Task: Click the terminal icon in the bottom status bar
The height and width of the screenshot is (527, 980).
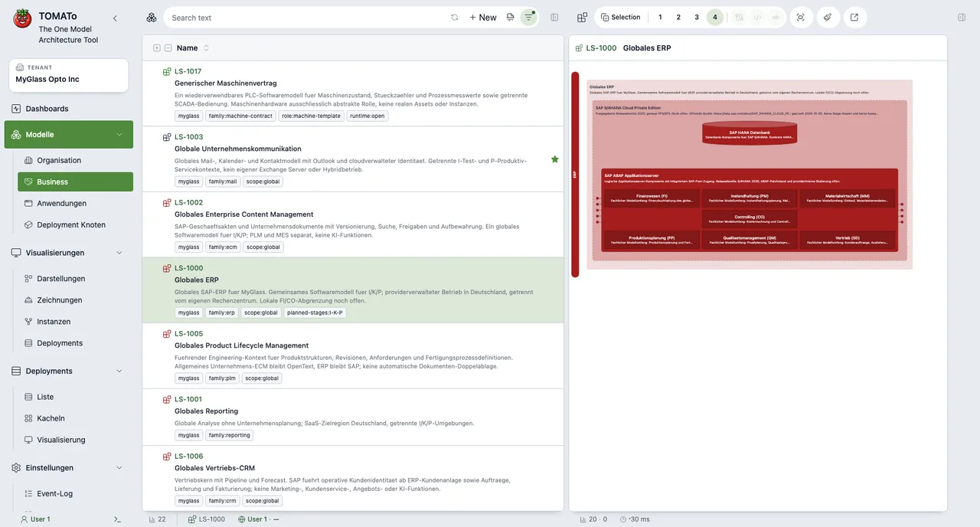Action: (117, 519)
